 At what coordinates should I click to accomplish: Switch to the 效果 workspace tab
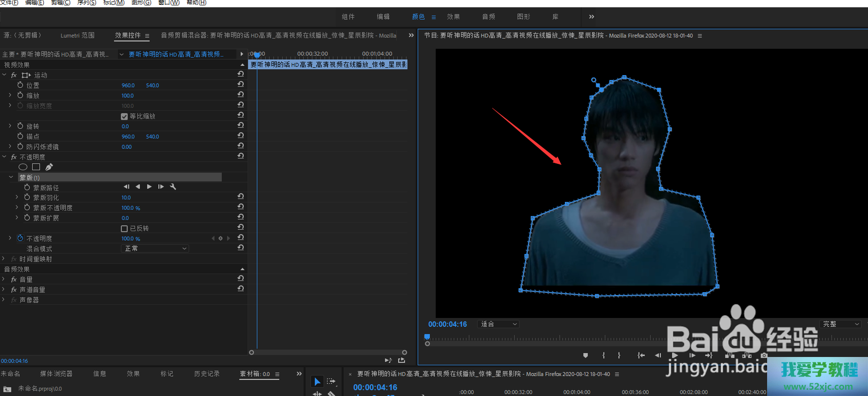[x=453, y=17]
